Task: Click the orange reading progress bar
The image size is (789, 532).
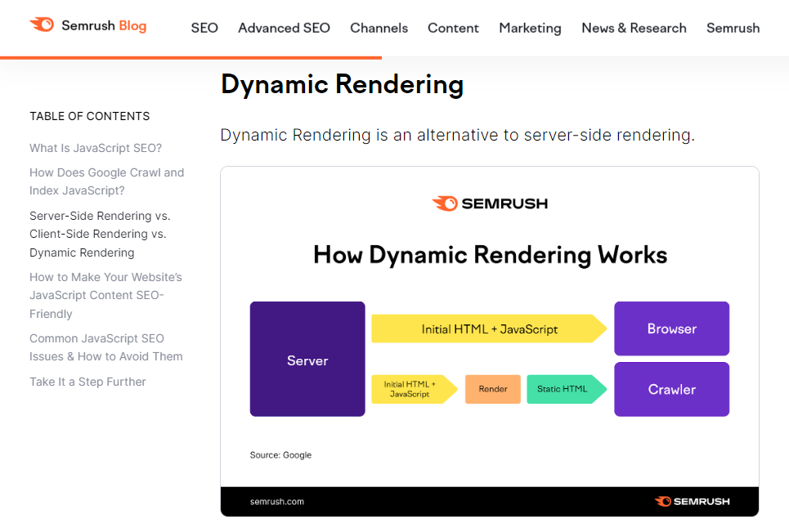Action: [x=191, y=58]
